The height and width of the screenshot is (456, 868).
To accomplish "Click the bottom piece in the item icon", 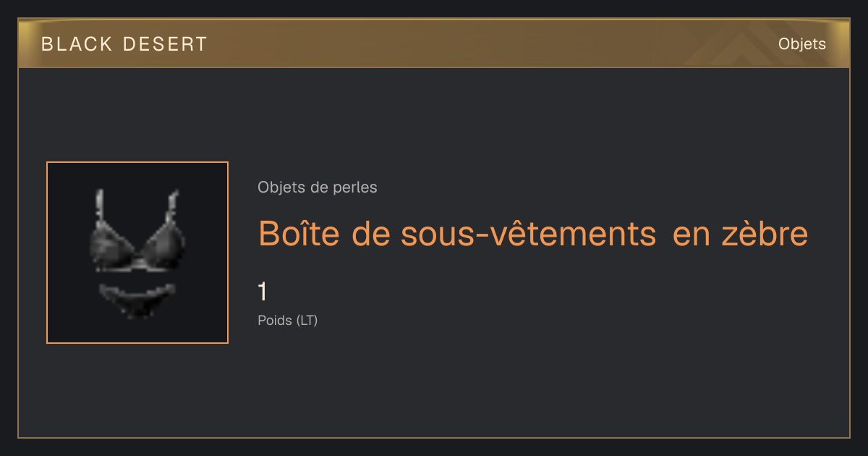I will click(137, 300).
